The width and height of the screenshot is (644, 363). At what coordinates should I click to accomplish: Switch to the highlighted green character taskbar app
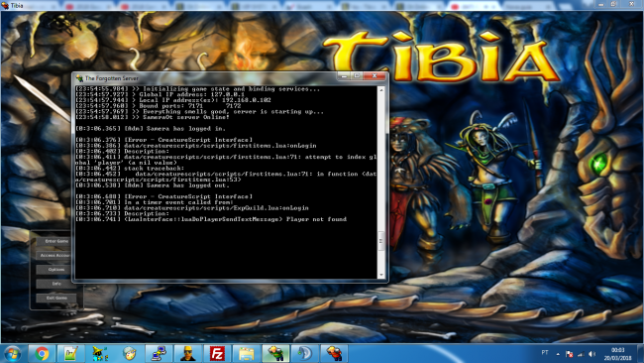(x=275, y=353)
